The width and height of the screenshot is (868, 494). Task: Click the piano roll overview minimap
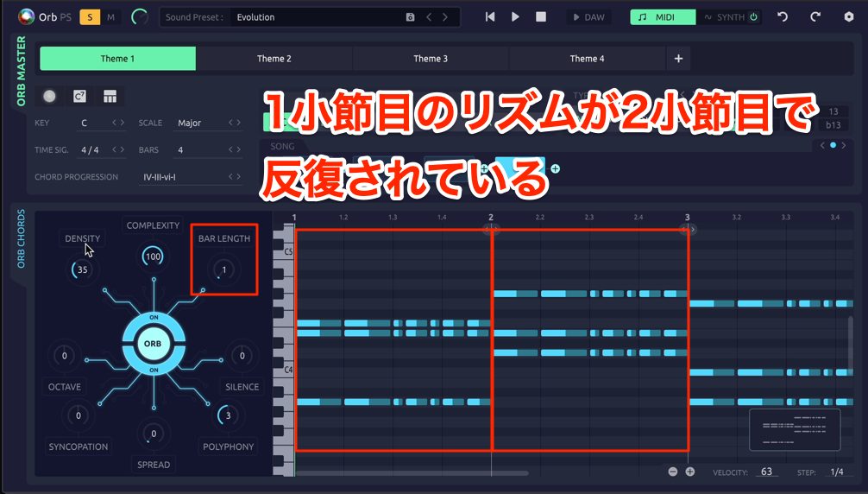point(795,430)
